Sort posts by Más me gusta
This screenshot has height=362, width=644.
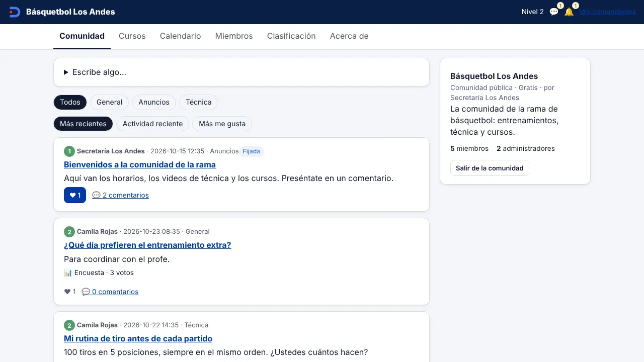click(222, 124)
